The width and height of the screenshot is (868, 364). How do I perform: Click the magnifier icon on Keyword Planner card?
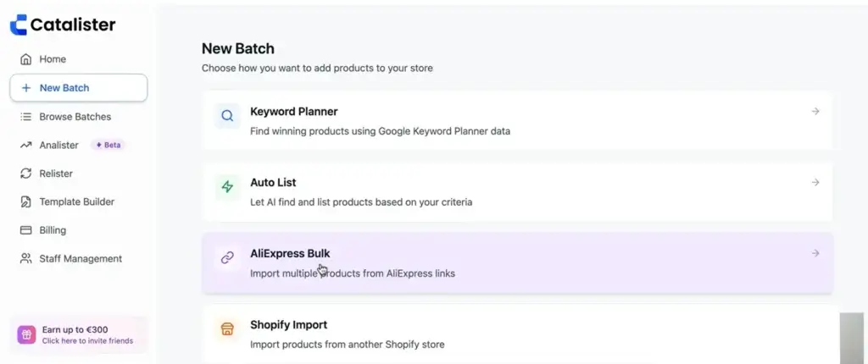coord(227,116)
